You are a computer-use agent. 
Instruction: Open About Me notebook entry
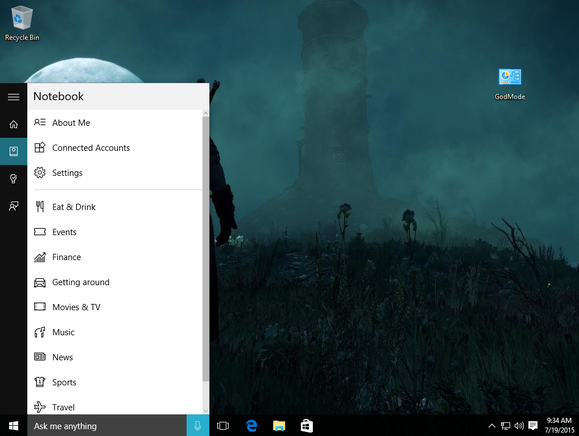[115, 123]
